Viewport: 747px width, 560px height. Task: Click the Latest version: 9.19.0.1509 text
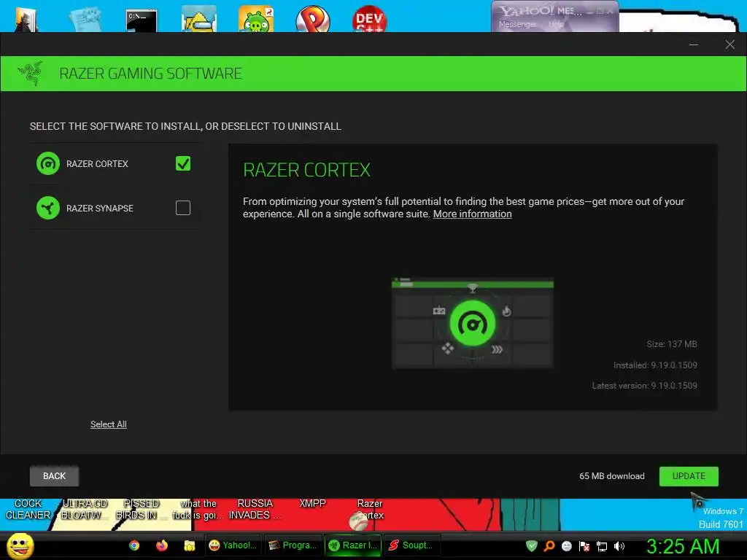(x=645, y=385)
